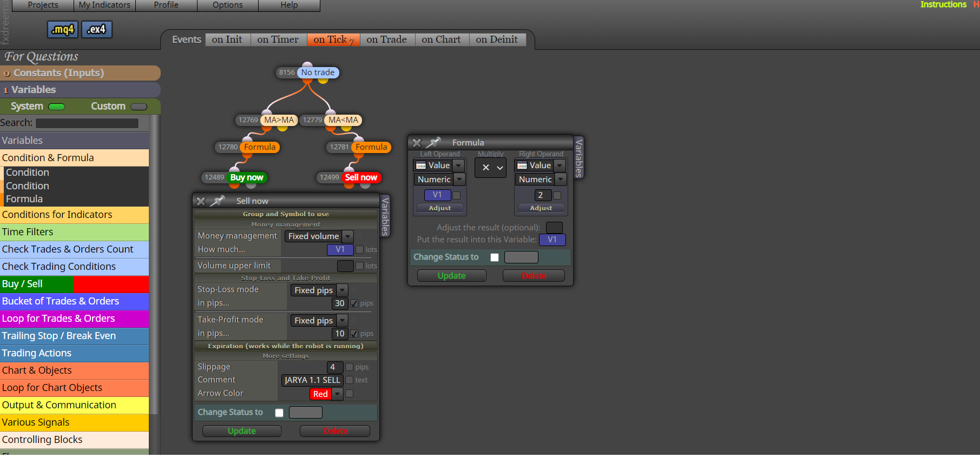Viewport: 980px width, 457px height.
Task: Select Formula block 12781
Action: coord(371,147)
